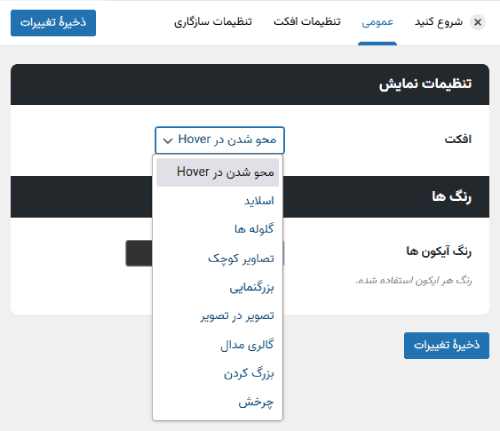
Task: Select محو شدن در Hover option in list
Action: click(x=217, y=172)
